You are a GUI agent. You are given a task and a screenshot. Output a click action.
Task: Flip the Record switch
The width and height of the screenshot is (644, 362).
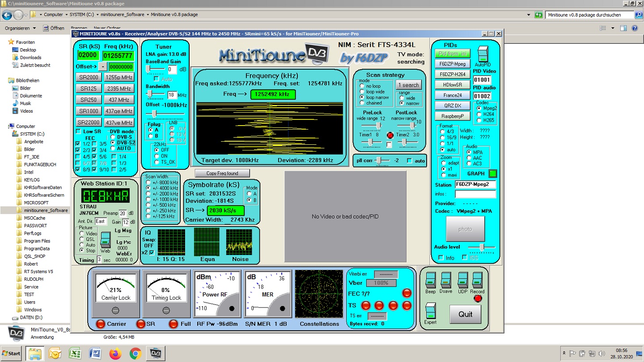[477, 281]
